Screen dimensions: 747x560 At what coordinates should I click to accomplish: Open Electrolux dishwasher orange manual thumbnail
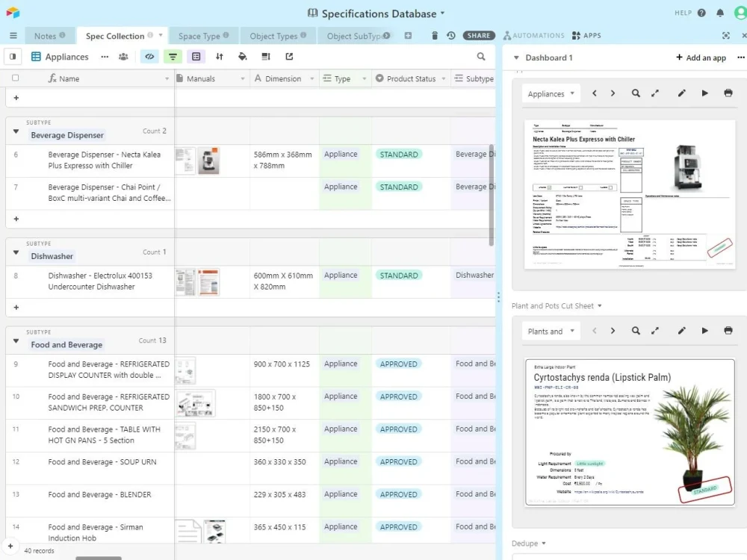(208, 282)
